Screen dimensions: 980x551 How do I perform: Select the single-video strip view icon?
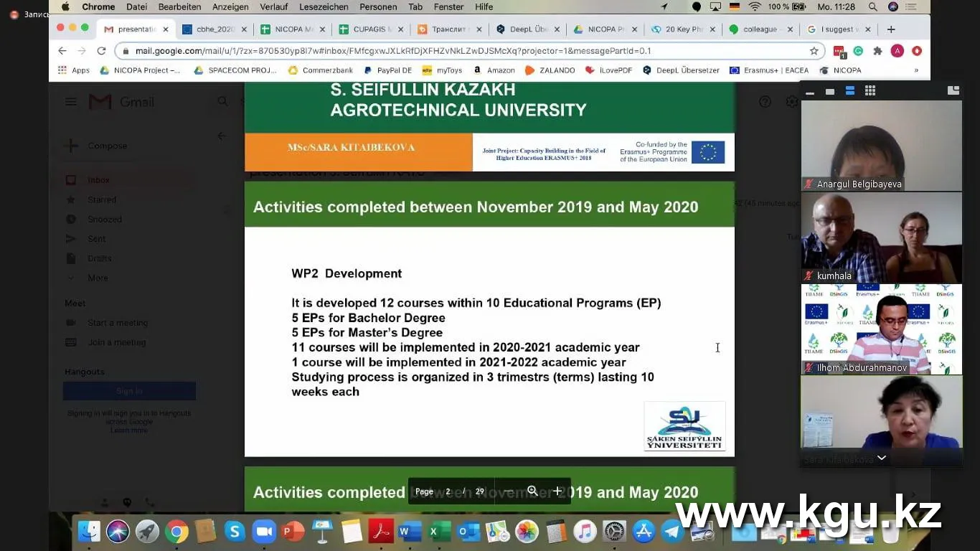pos(830,91)
